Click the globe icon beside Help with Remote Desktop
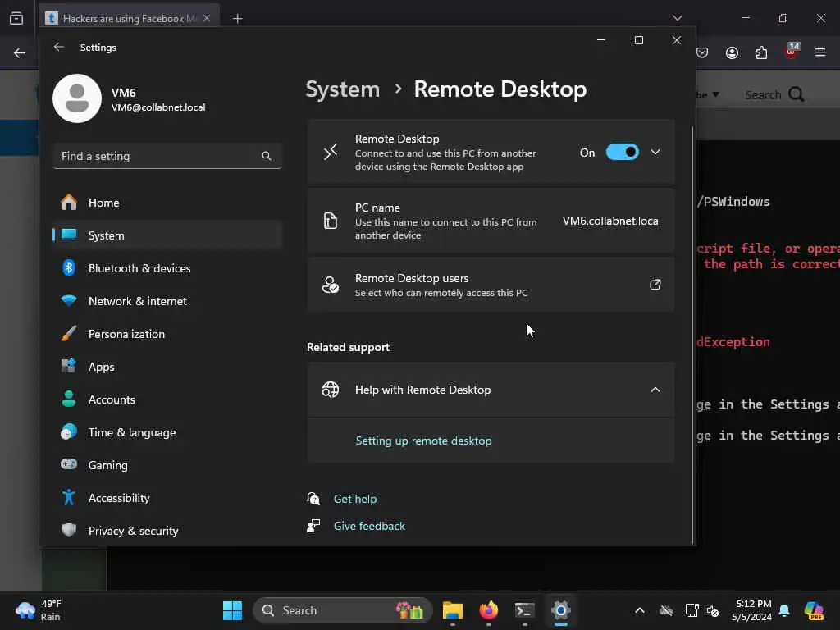The width and height of the screenshot is (840, 630). [x=331, y=390]
